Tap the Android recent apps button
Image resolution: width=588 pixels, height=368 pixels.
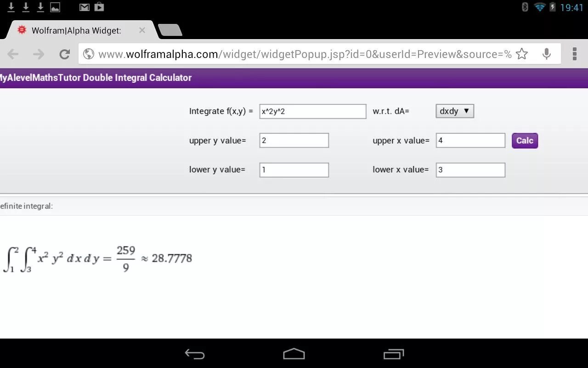tap(394, 354)
